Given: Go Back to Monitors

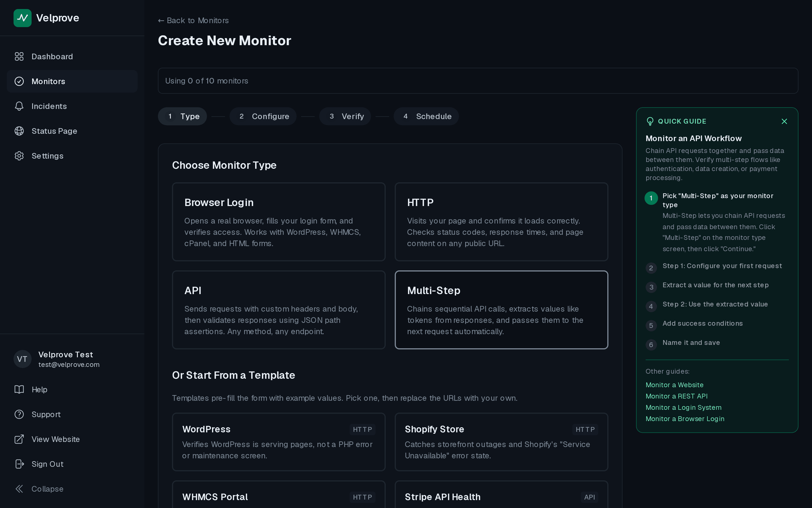Looking at the screenshot, I should (193, 21).
